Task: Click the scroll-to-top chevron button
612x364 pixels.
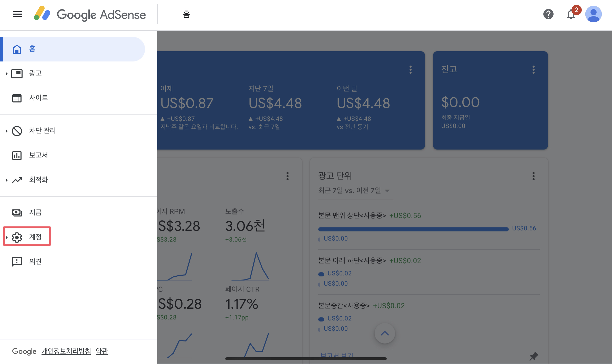Action: pos(385,333)
